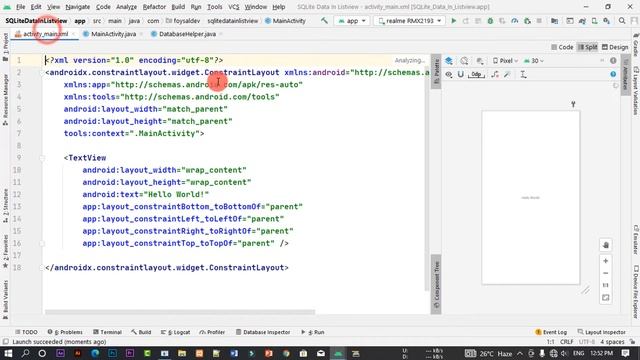Expand the Component Tree side panel
640x360 pixels.
coord(436,284)
